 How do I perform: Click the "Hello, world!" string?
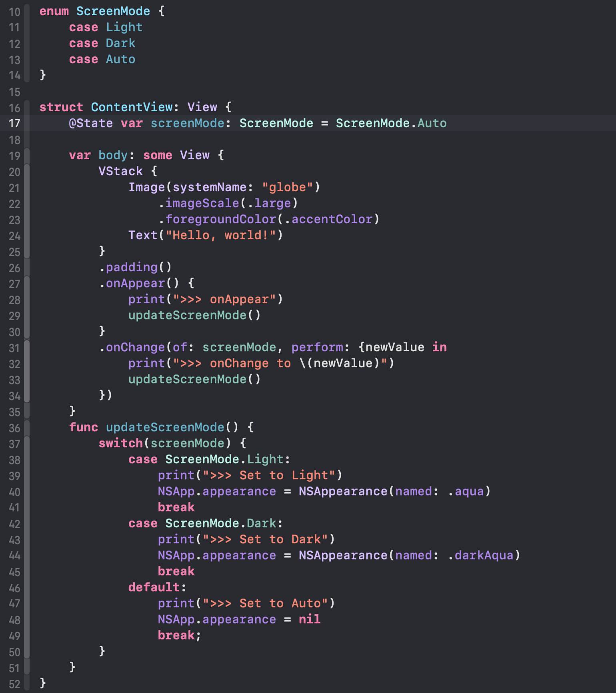(221, 235)
